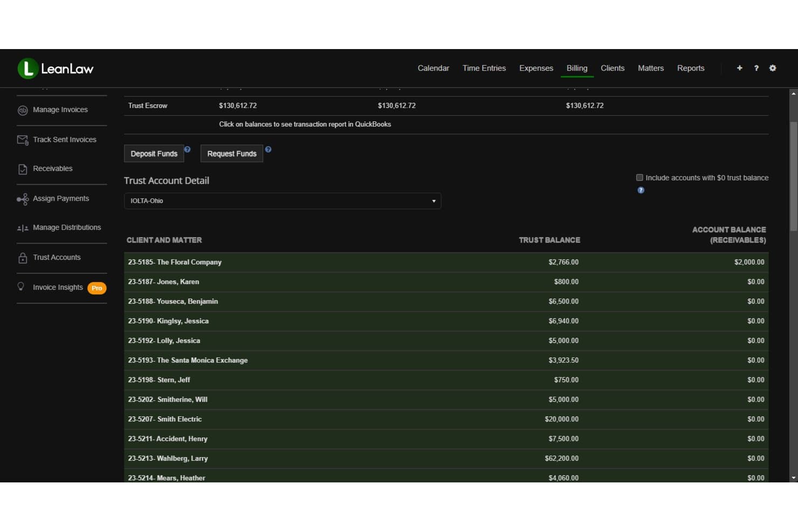Screen dimensions: 798x532
Task: Click the Request Funds button
Action: (x=232, y=154)
